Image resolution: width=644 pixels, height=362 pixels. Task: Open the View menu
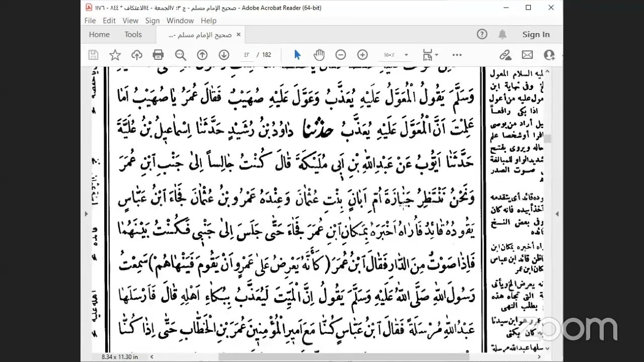coord(130,21)
